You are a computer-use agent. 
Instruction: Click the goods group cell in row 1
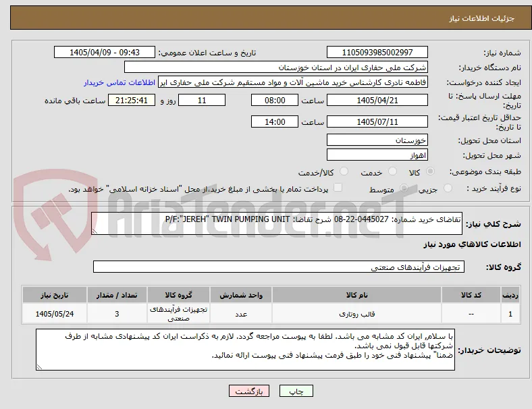click(178, 314)
